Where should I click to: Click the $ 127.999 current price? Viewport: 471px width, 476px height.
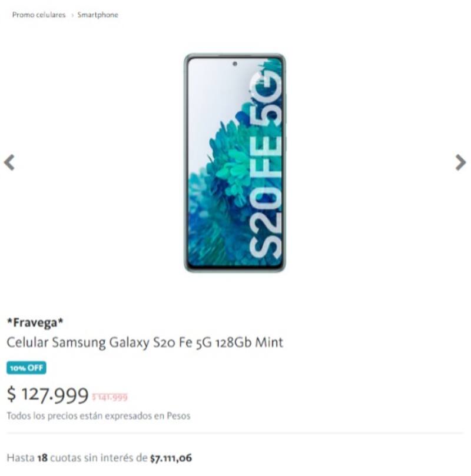[47, 395]
